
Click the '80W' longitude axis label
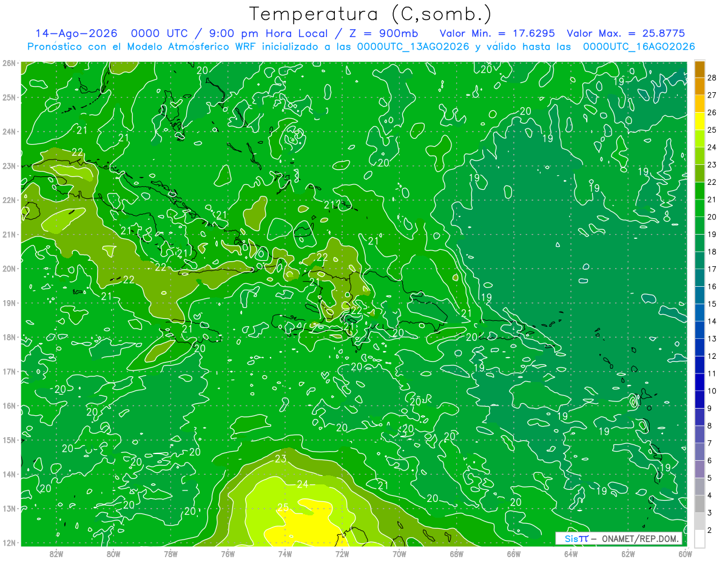[113, 554]
